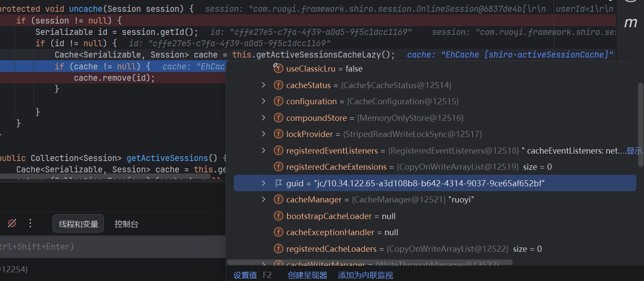Switch to the 控制台 tab

pyautogui.click(x=127, y=224)
